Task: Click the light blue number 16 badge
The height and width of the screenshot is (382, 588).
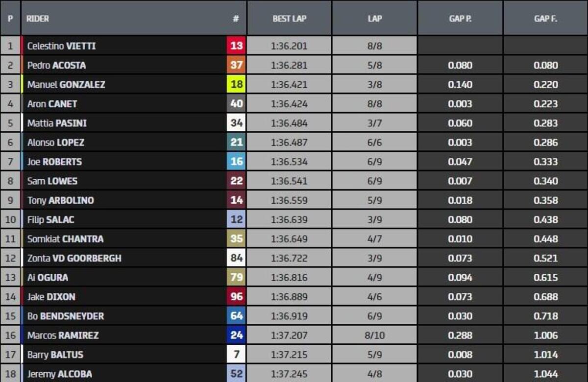Action: point(236,162)
